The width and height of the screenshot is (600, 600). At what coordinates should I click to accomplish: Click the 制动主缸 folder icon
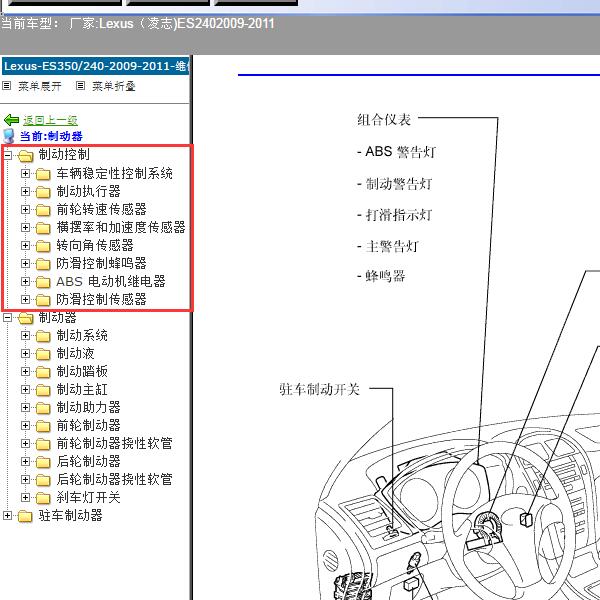(43, 390)
